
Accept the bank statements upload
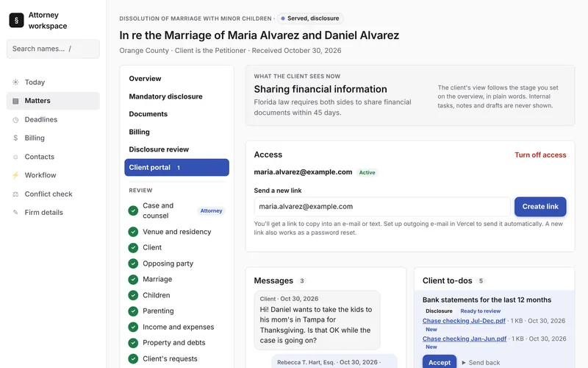pyautogui.click(x=439, y=362)
